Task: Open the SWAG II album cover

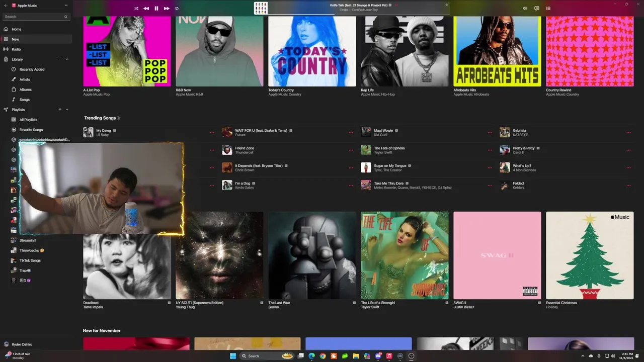Action: point(497,255)
